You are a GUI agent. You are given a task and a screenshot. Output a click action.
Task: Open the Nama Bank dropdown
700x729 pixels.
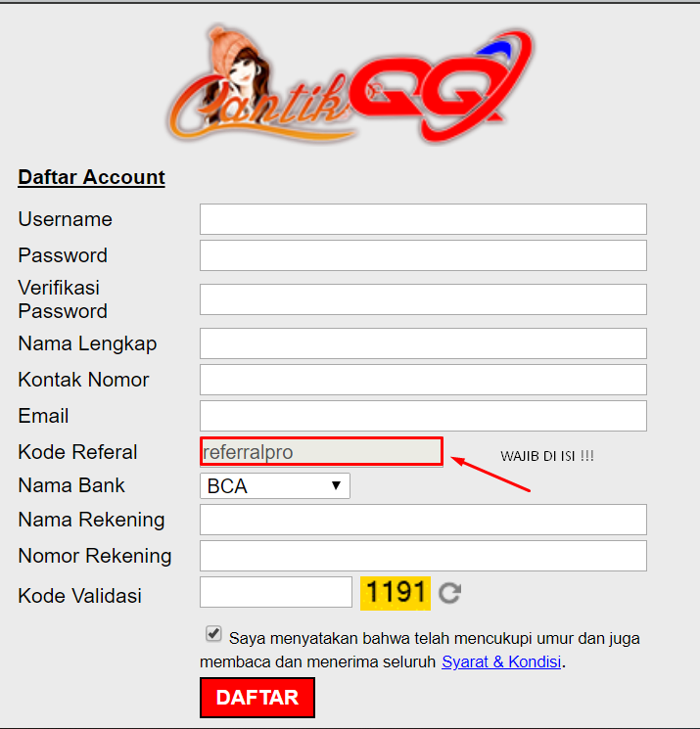coord(275,486)
